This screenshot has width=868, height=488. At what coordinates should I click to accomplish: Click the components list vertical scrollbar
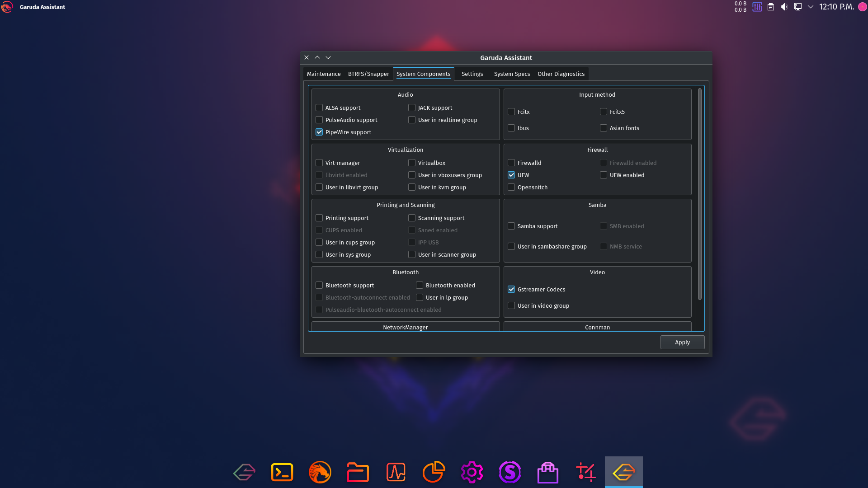700,194
